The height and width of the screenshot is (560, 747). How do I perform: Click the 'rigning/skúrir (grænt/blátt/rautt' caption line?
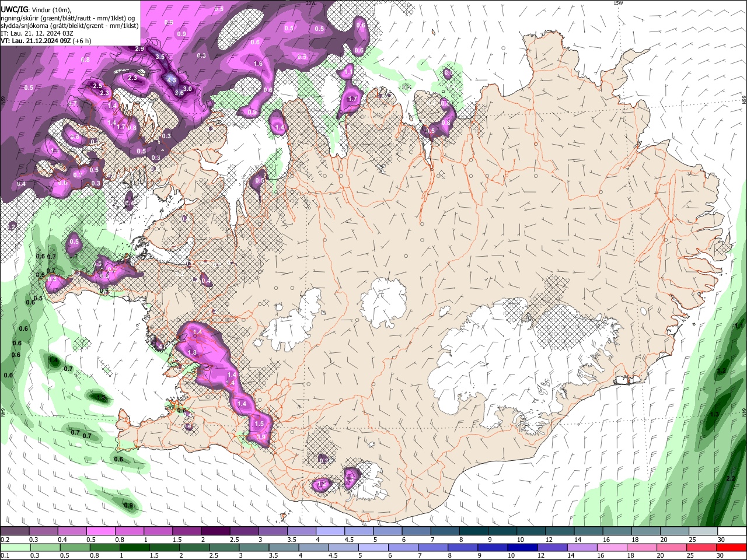[69, 18]
